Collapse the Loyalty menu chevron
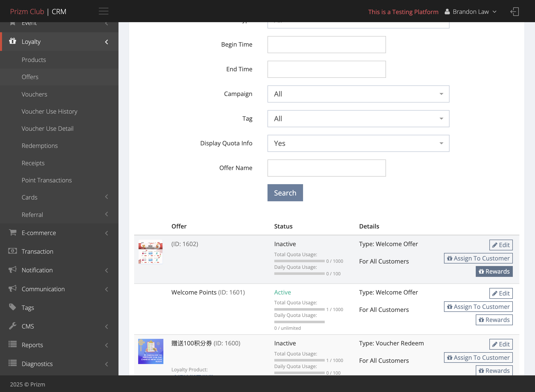Viewport: 535px width, 392px height. (106, 42)
